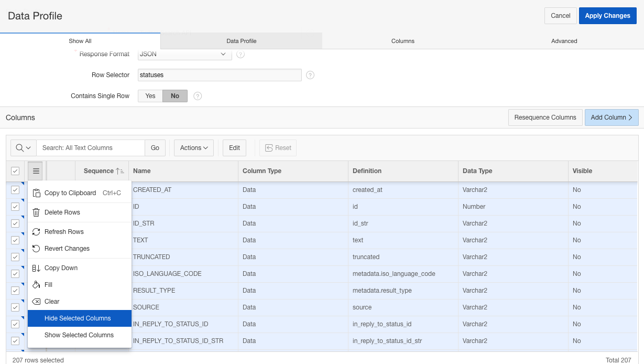Switch to the Advanced tab
Image resolution: width=644 pixels, height=364 pixels.
coord(564,41)
